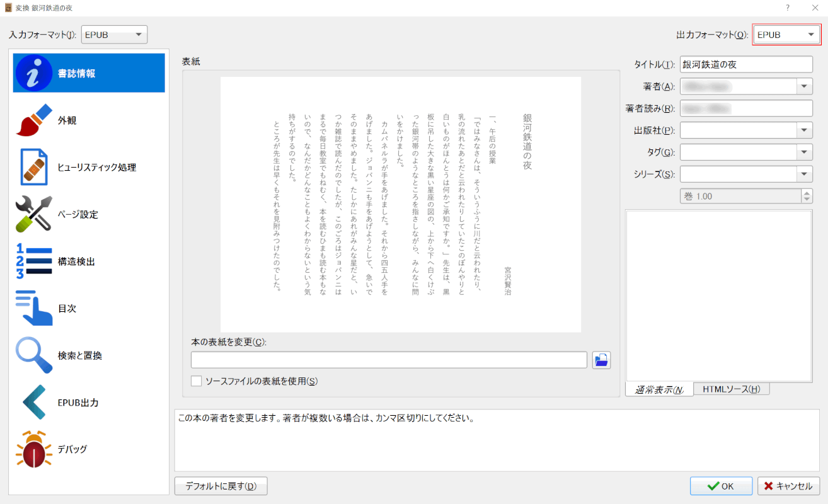828x504 pixels.
Task: Click the タイトル text field
Action: [746, 64]
